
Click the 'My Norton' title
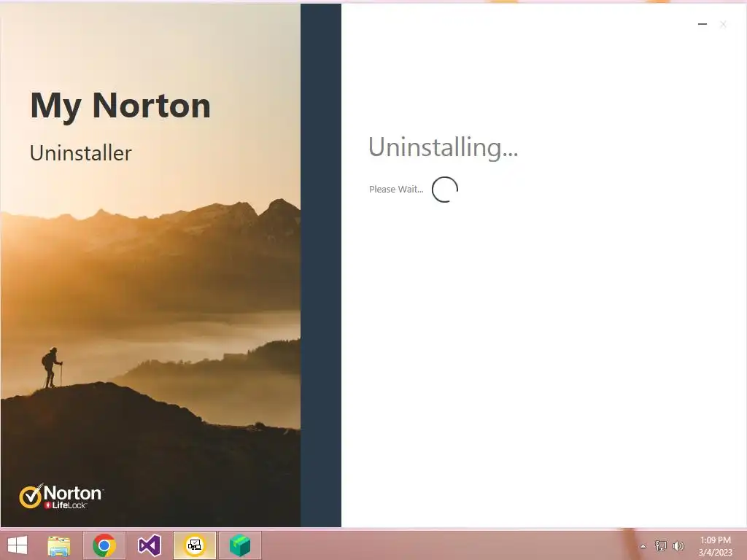tap(120, 106)
